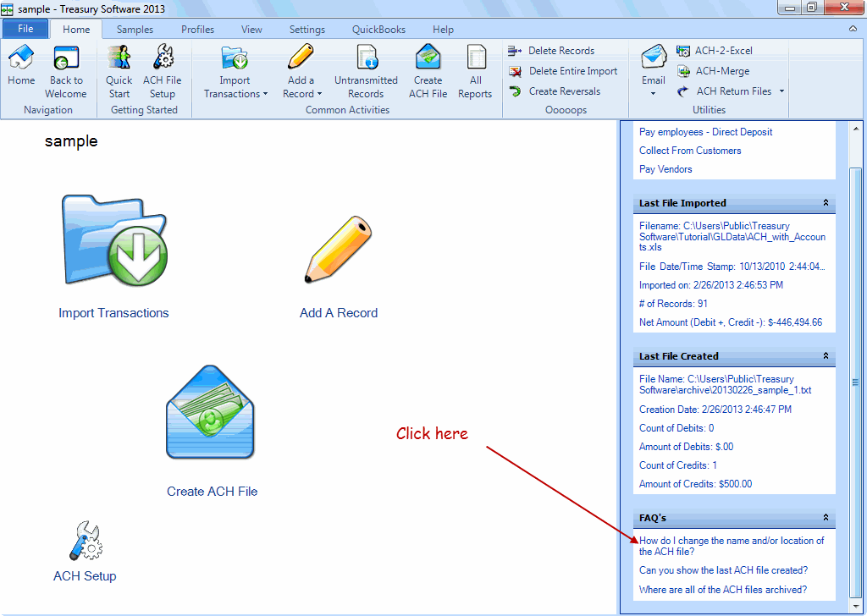Click 'Net Amount (Debit +, Credit -)' line
867x616 pixels.
pyautogui.click(x=731, y=322)
